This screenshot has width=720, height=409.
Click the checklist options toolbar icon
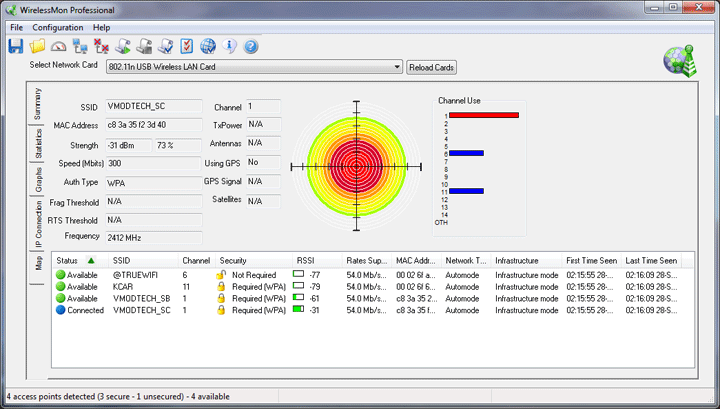pos(186,46)
